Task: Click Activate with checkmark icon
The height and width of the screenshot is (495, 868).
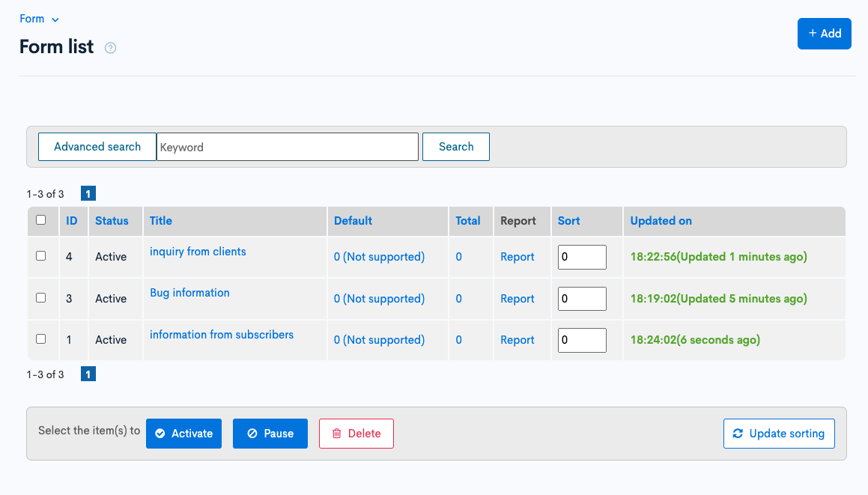Action: click(x=183, y=434)
